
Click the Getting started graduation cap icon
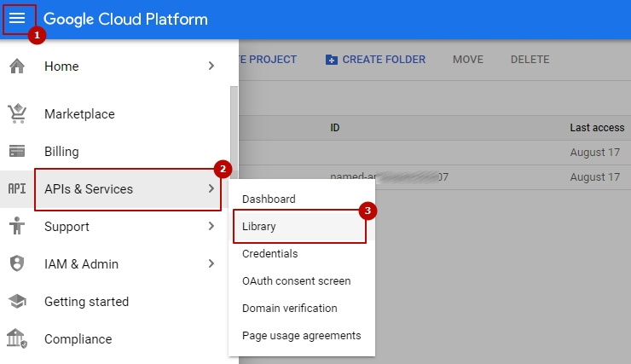17,301
